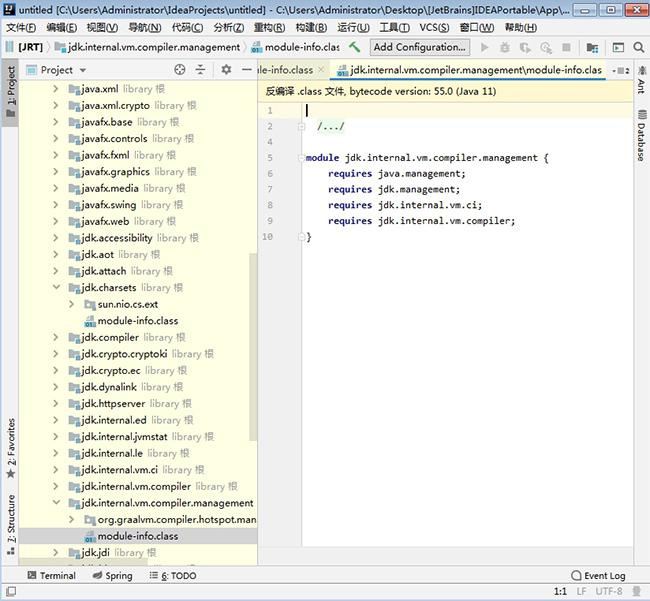Expand org.graalvm.compiler.hotspot package
The width and height of the screenshot is (650, 601).
click(x=71, y=519)
